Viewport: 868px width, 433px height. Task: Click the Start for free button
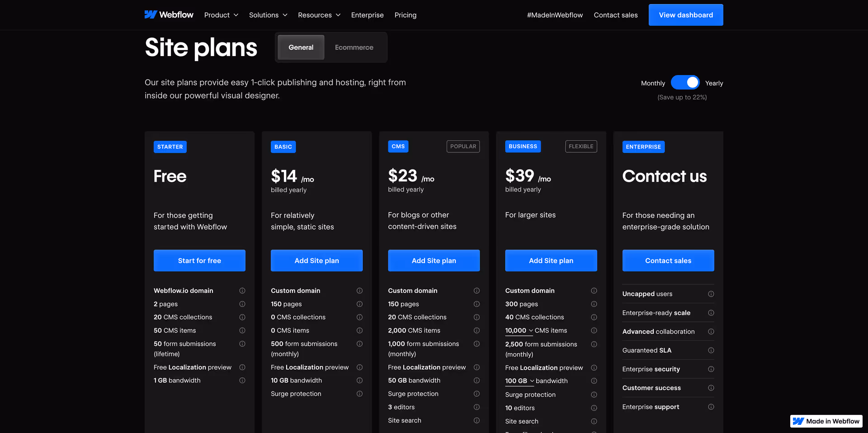point(199,260)
